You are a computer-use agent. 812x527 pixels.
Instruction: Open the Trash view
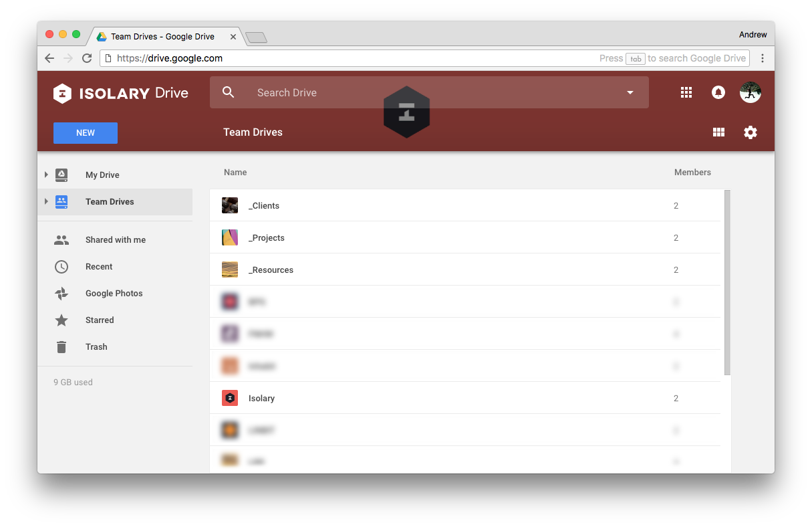coord(96,347)
